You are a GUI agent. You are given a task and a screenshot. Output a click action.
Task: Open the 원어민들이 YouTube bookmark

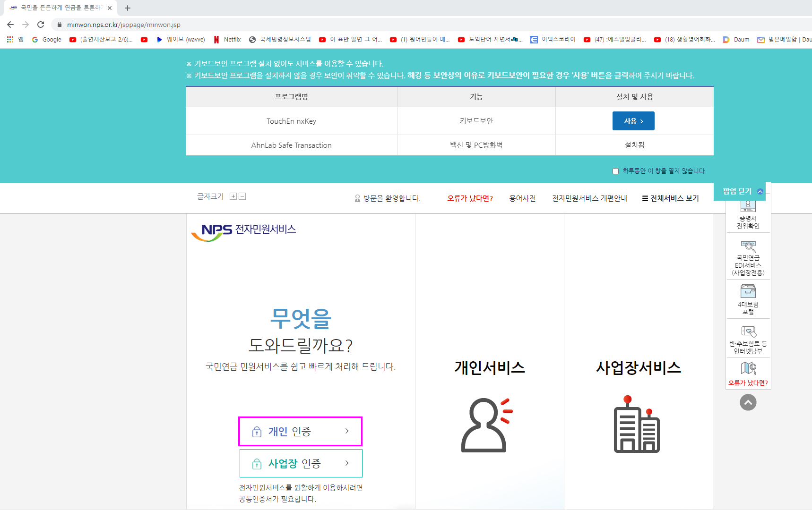[x=420, y=40]
